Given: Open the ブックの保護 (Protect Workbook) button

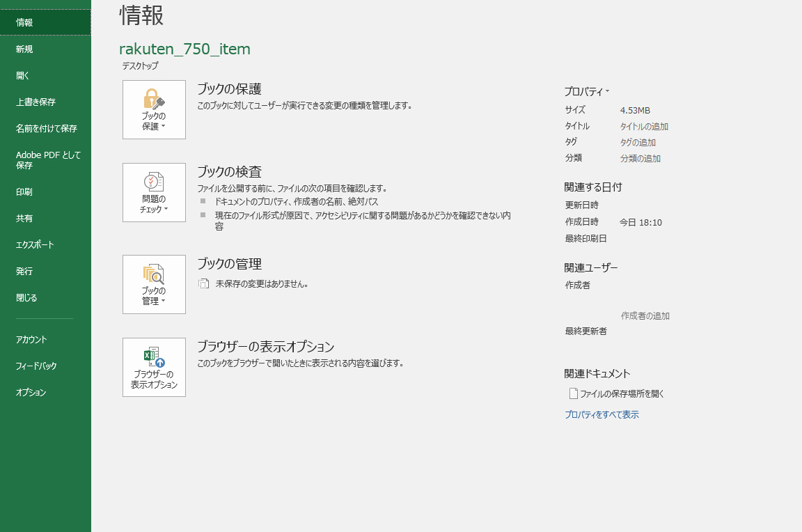Looking at the screenshot, I should point(154,109).
